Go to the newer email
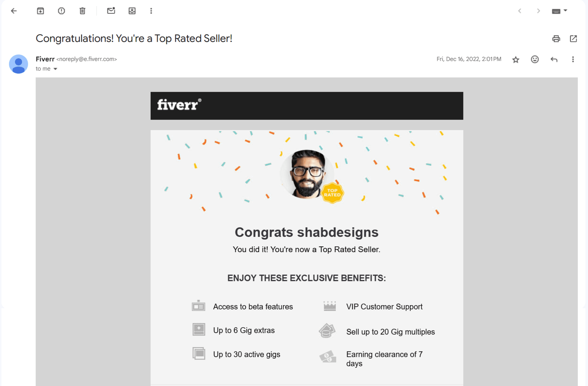This screenshot has width=588, height=386. 520,11
